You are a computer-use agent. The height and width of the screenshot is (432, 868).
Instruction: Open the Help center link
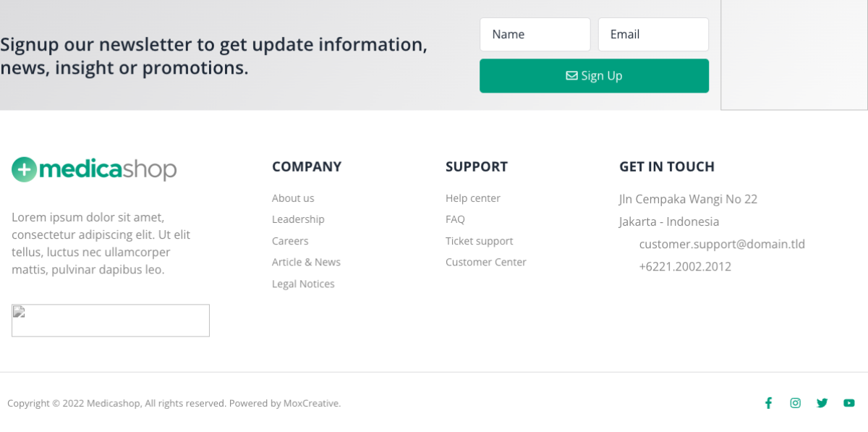(473, 198)
